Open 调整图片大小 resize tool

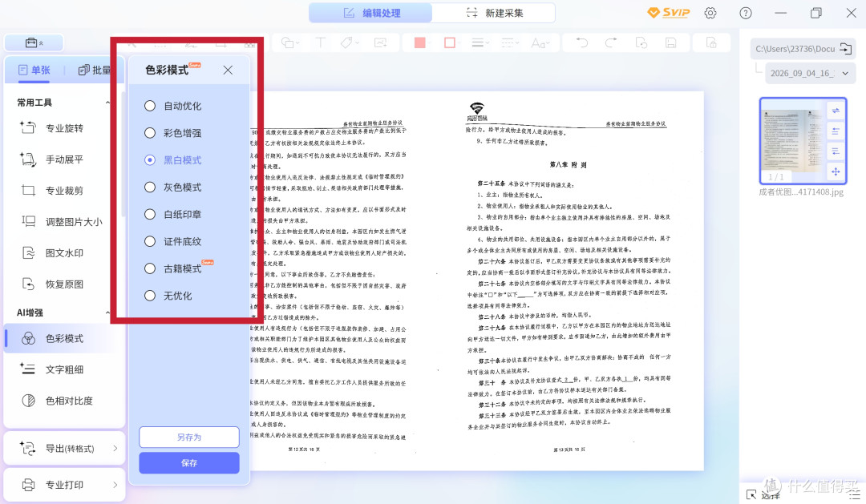61,222
